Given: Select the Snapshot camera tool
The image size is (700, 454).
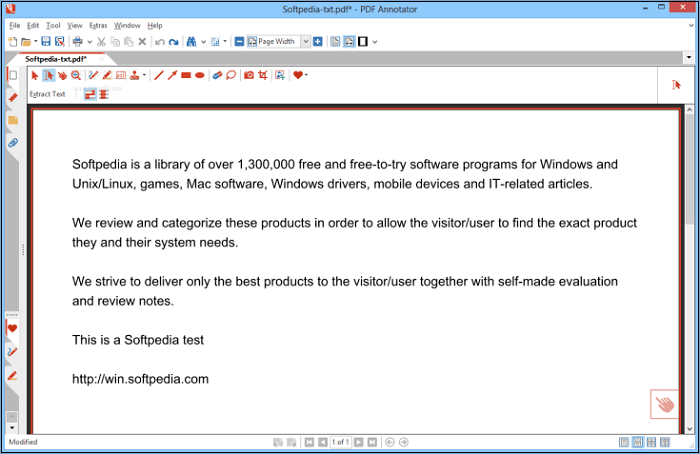Looking at the screenshot, I should click(249, 75).
